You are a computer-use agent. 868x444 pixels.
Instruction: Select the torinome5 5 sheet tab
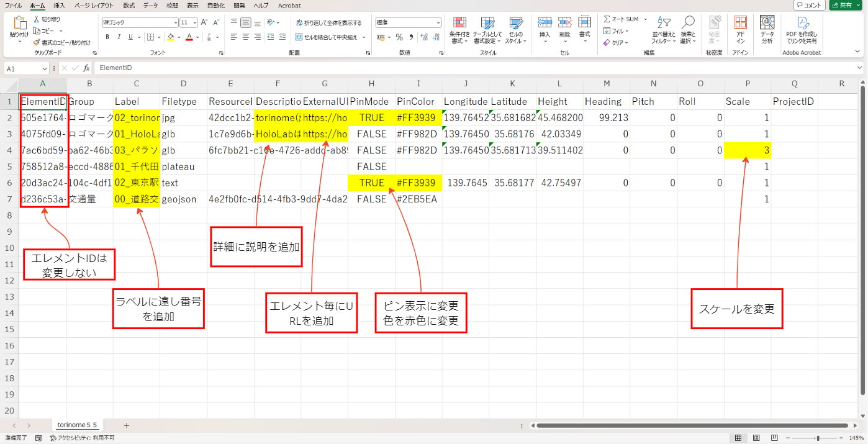click(77, 425)
